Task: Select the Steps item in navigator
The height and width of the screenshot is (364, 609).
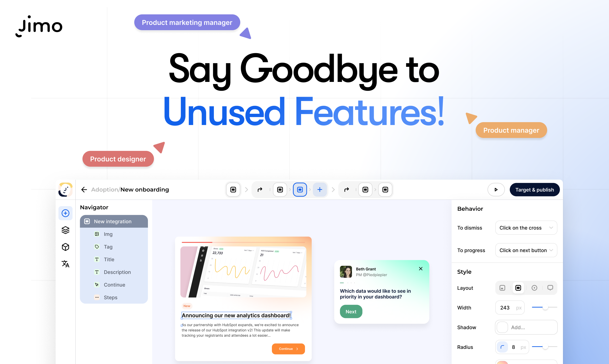Action: [111, 297]
